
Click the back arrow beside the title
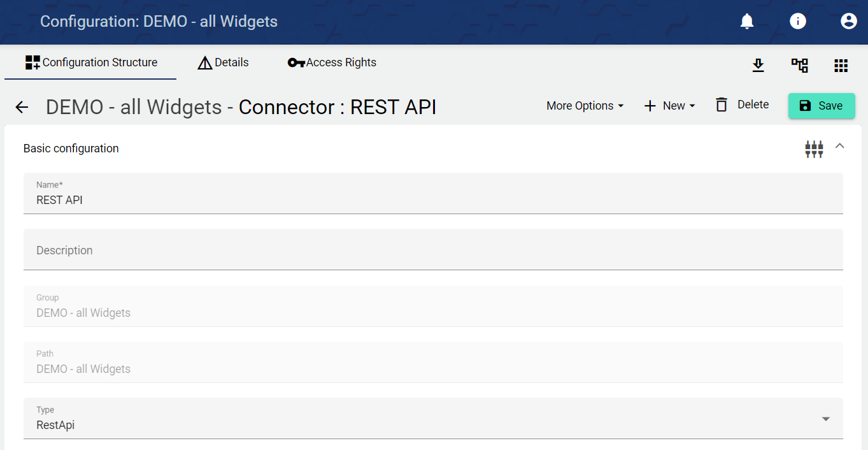(22, 107)
